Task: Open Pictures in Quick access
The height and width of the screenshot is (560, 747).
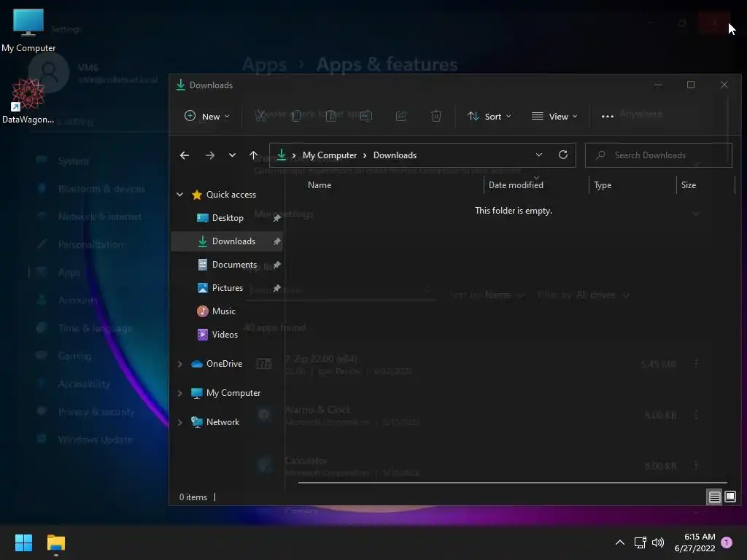Action: (228, 287)
